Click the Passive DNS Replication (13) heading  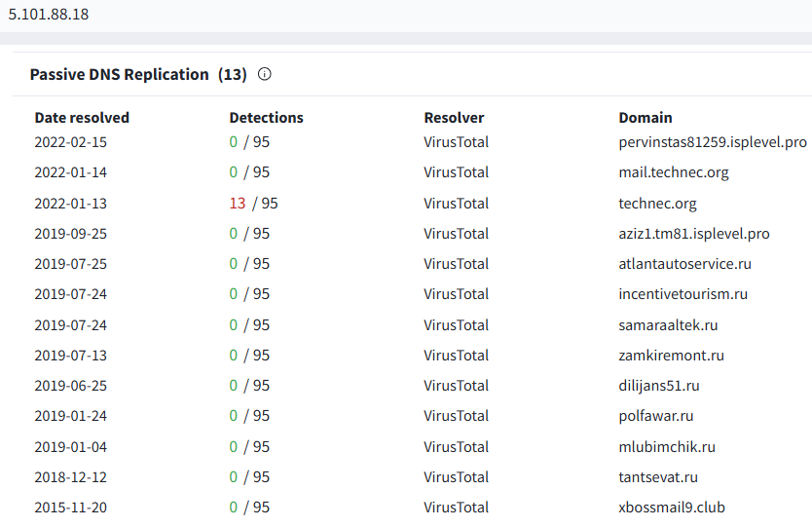point(138,75)
